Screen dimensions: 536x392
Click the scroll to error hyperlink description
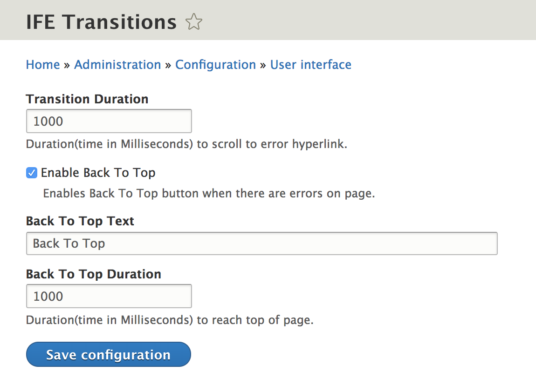186,144
